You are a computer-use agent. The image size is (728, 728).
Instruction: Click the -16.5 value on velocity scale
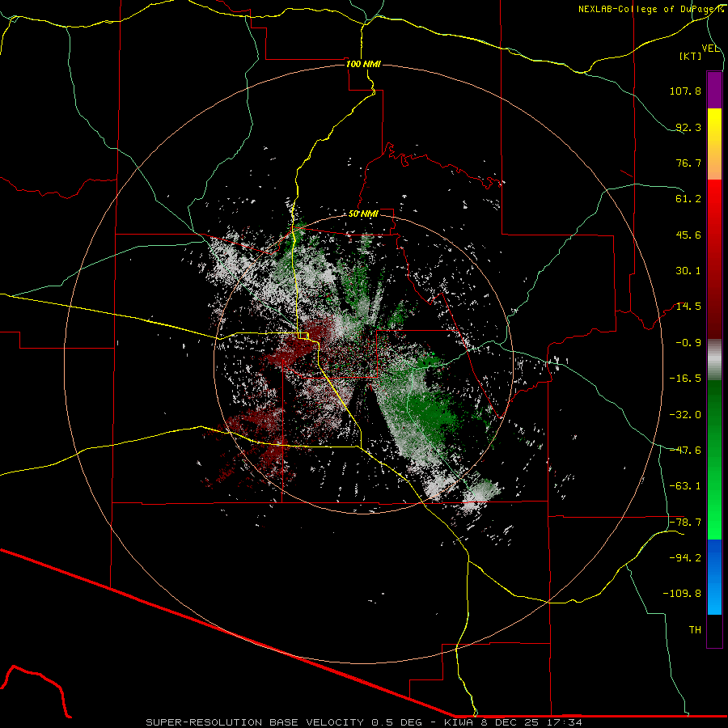point(685,379)
